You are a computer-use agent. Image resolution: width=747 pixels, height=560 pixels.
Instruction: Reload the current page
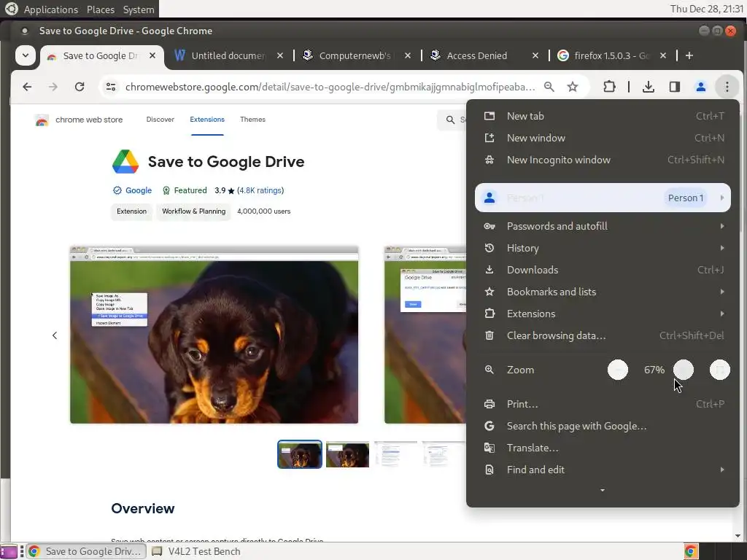click(x=80, y=87)
